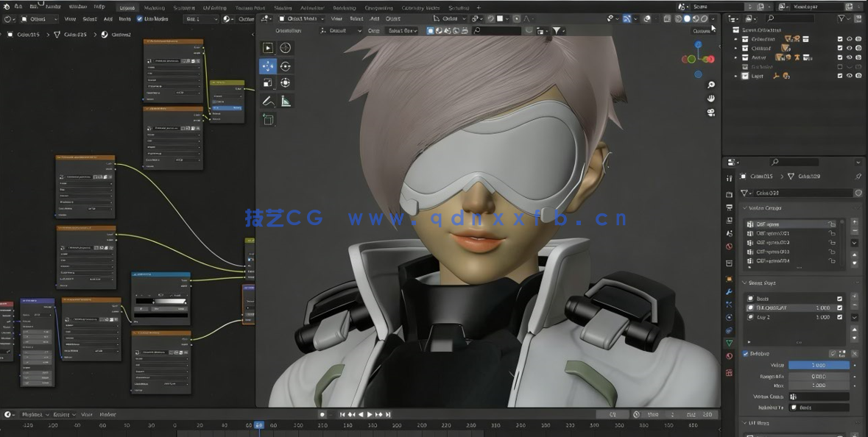Image resolution: width=868 pixels, height=437 pixels.
Task: Hide the Layer collection with its eye toggle
Action: tap(849, 76)
